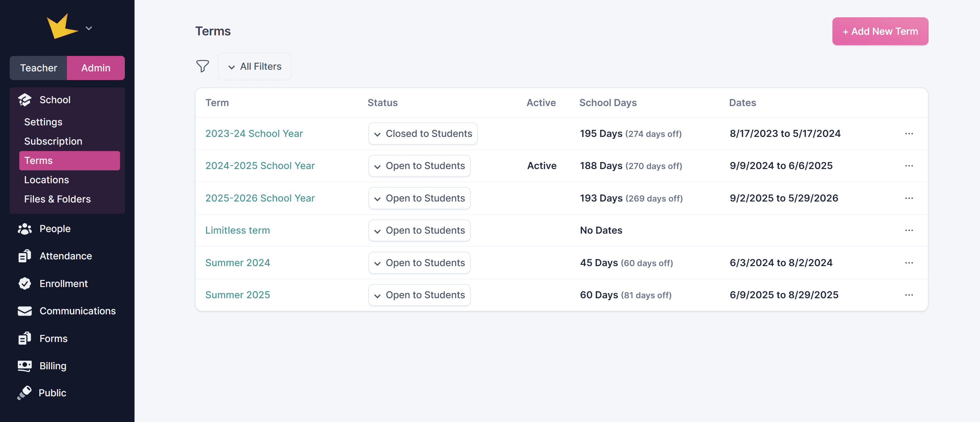980x422 pixels.
Task: Open the 2025-2026 School Year term
Action: point(260,198)
